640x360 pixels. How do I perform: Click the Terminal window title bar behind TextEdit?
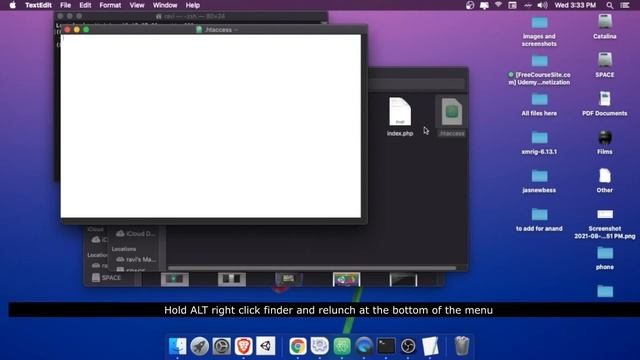point(191,16)
